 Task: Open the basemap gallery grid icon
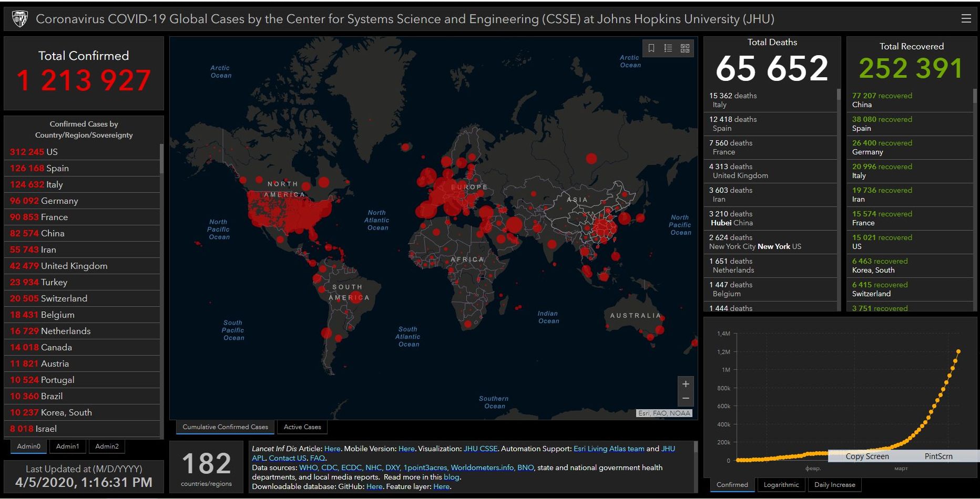[x=685, y=48]
